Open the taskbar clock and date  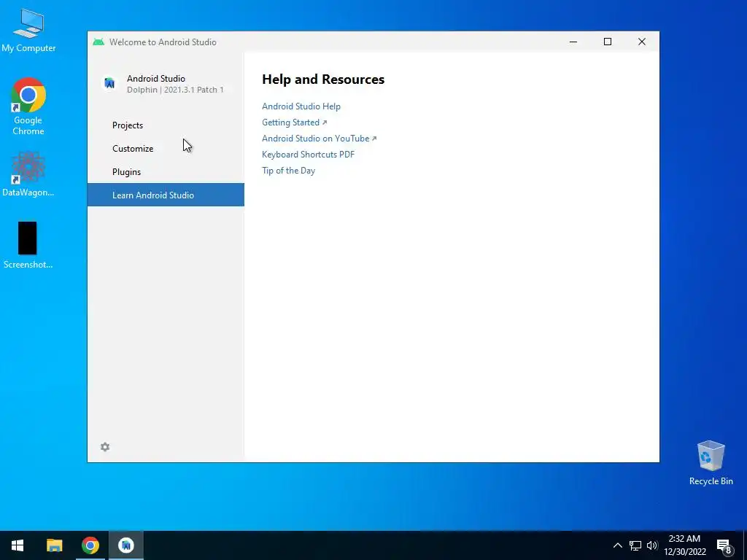click(x=684, y=545)
